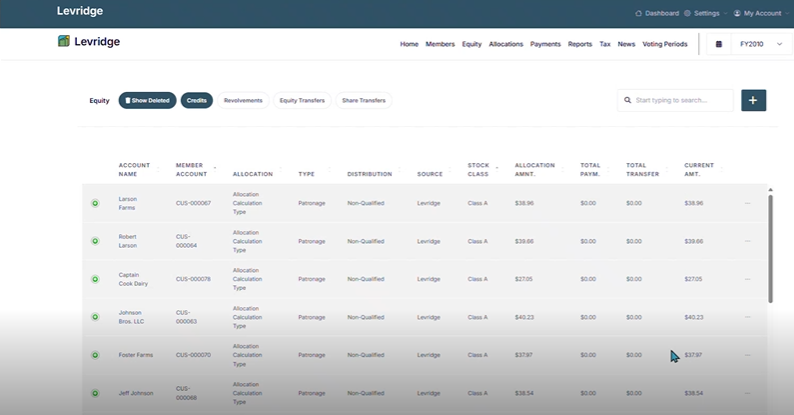Sort by the Member Account column header
Viewport: 794px width, 415px height.
click(x=189, y=169)
